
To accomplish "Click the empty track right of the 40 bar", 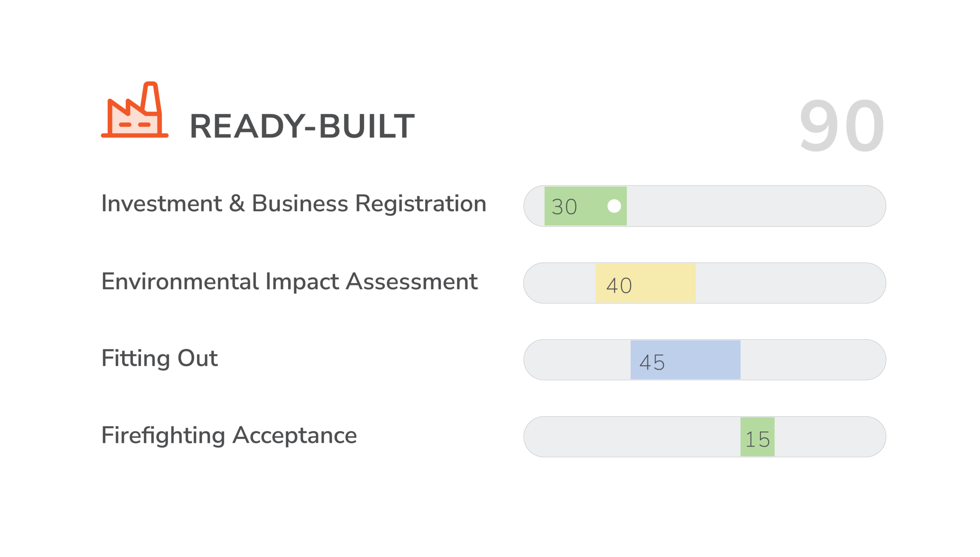I will pyautogui.click(x=789, y=283).
